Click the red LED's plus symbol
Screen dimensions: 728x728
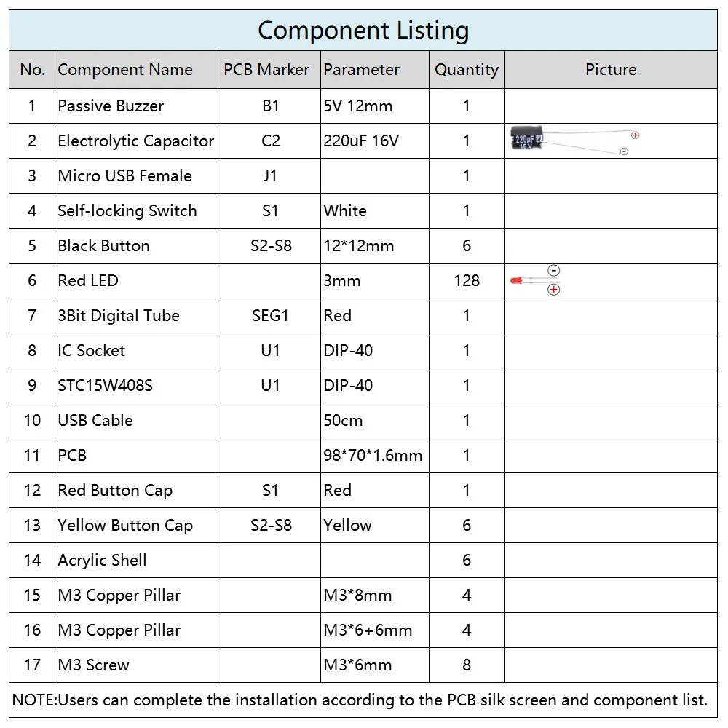coord(553,290)
